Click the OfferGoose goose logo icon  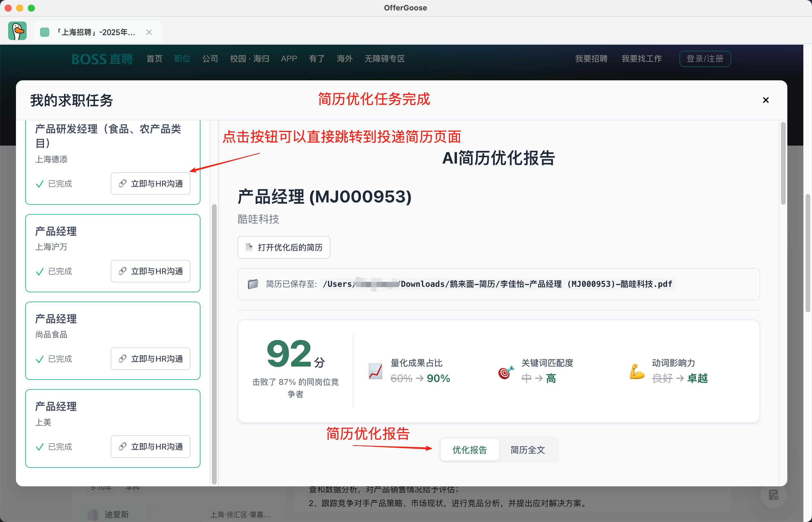pyautogui.click(x=17, y=31)
